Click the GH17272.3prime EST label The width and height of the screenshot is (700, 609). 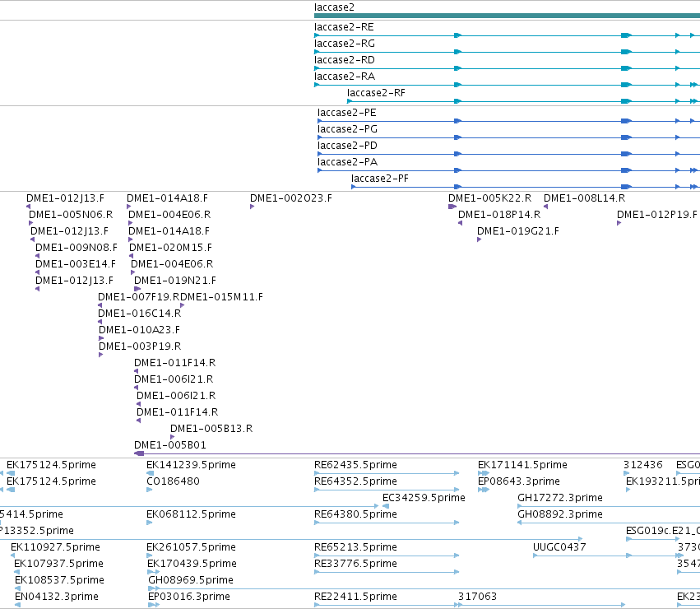coord(560,499)
